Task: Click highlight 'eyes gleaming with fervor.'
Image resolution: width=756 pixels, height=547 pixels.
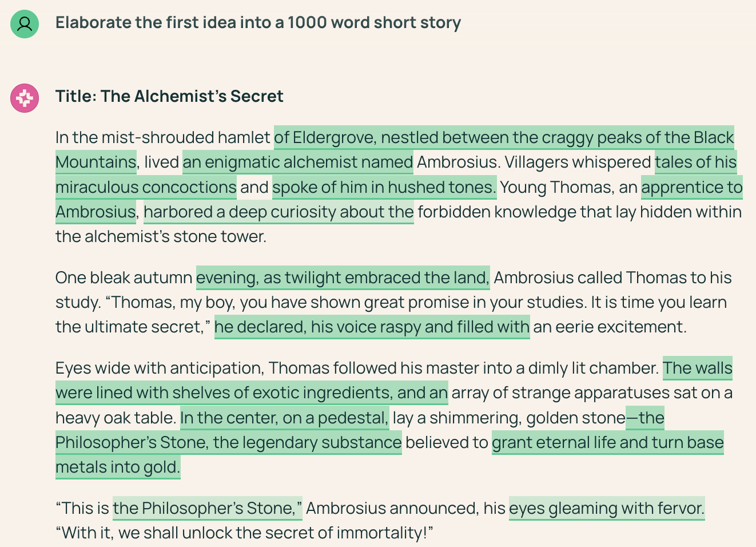Action: tap(607, 509)
